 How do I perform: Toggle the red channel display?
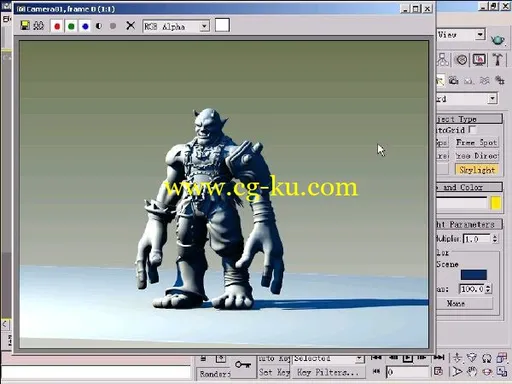pos(57,26)
